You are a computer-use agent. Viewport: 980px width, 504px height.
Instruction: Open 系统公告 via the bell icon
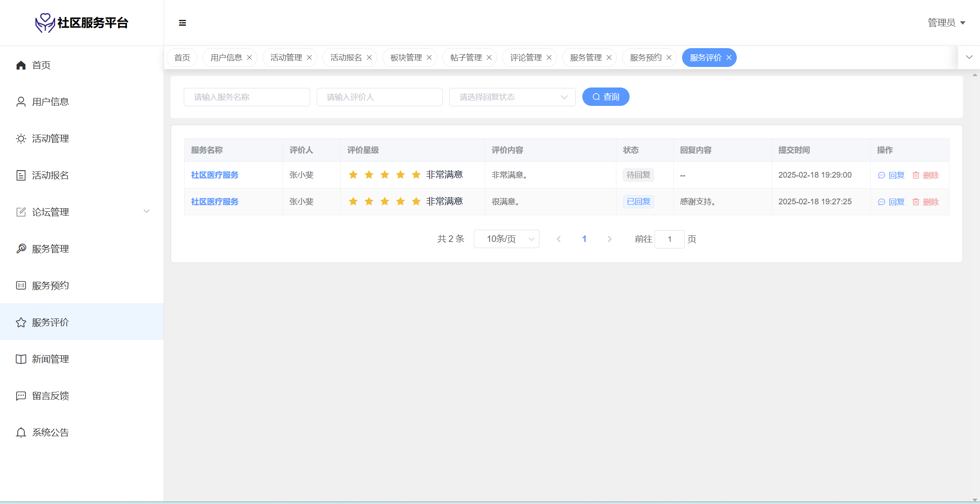pos(21,433)
